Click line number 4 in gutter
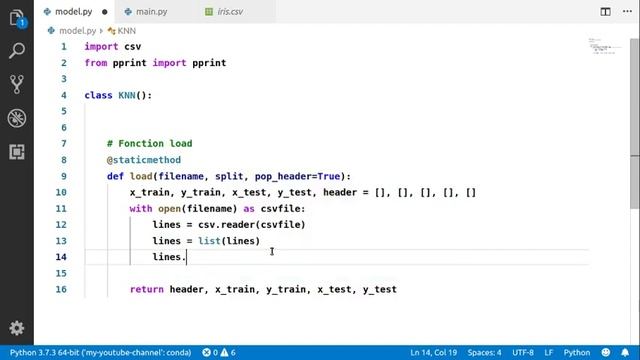 pyautogui.click(x=64, y=95)
